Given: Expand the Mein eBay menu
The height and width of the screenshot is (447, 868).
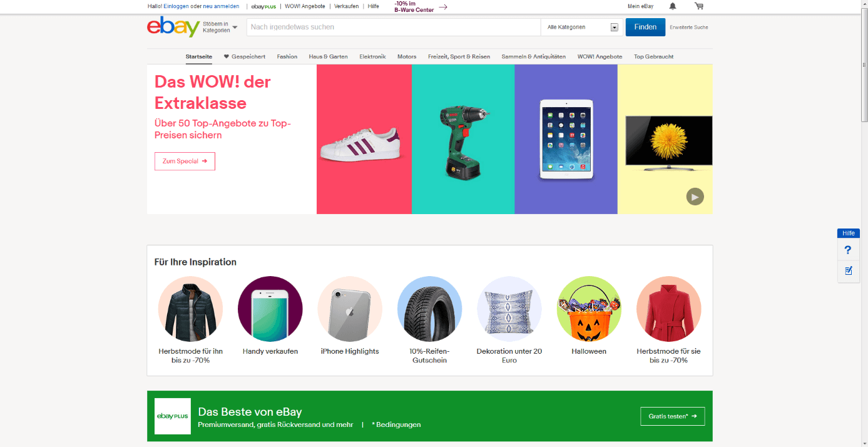Looking at the screenshot, I should [x=640, y=6].
